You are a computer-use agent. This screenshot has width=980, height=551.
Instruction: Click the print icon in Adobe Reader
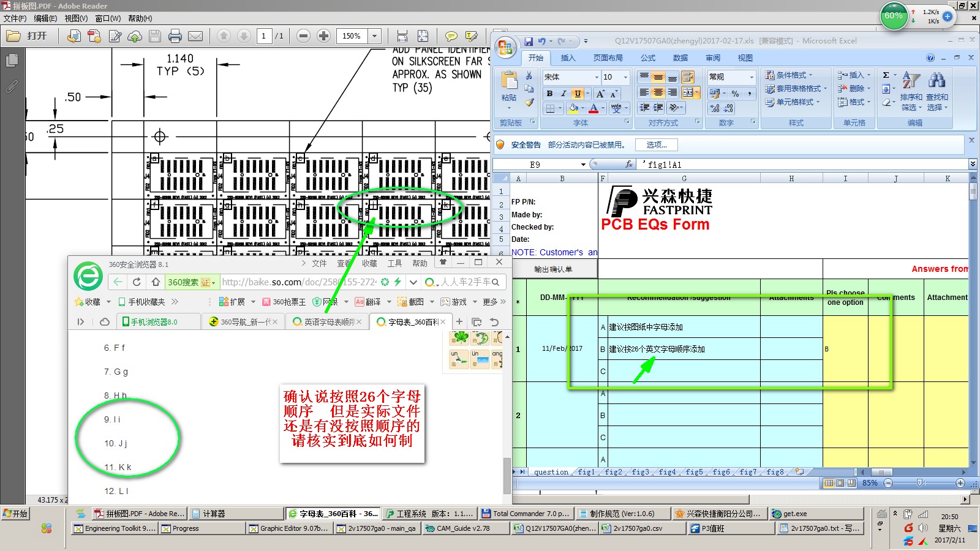pyautogui.click(x=175, y=36)
